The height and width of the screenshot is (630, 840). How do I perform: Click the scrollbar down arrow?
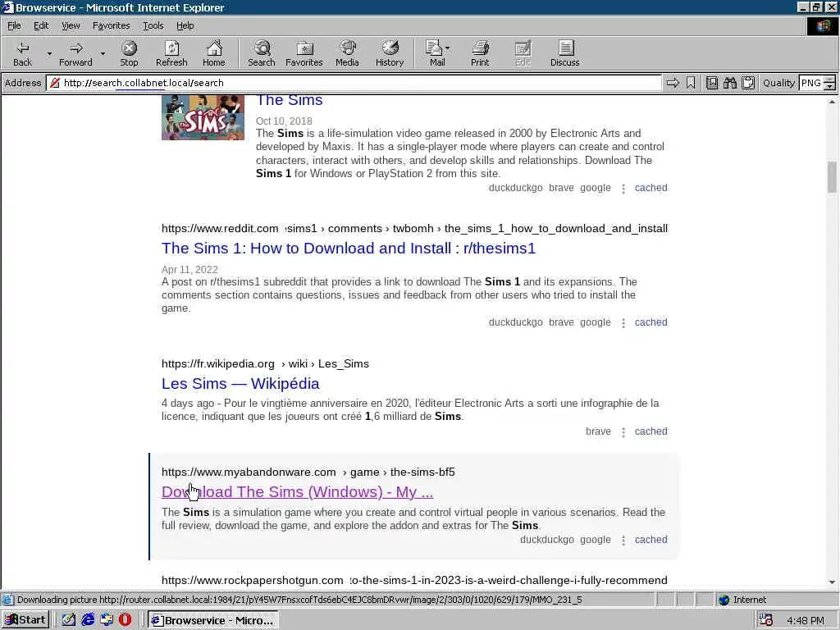[832, 582]
